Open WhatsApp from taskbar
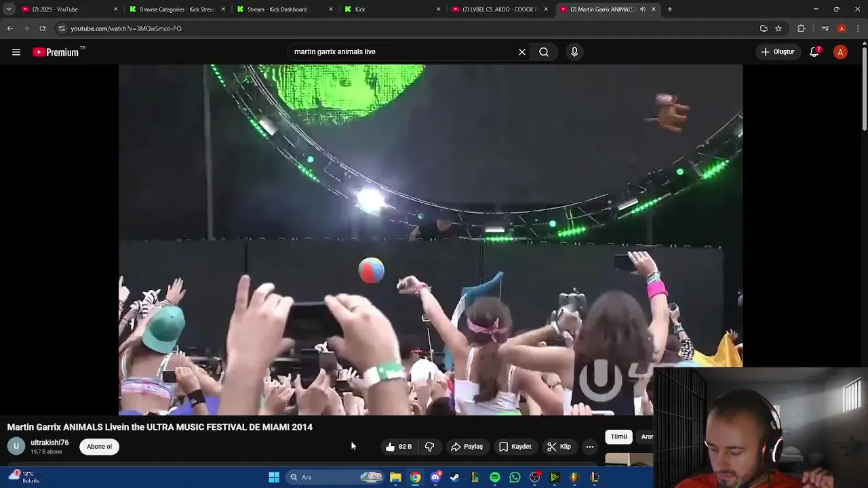The width and height of the screenshot is (868, 488). 515,477
